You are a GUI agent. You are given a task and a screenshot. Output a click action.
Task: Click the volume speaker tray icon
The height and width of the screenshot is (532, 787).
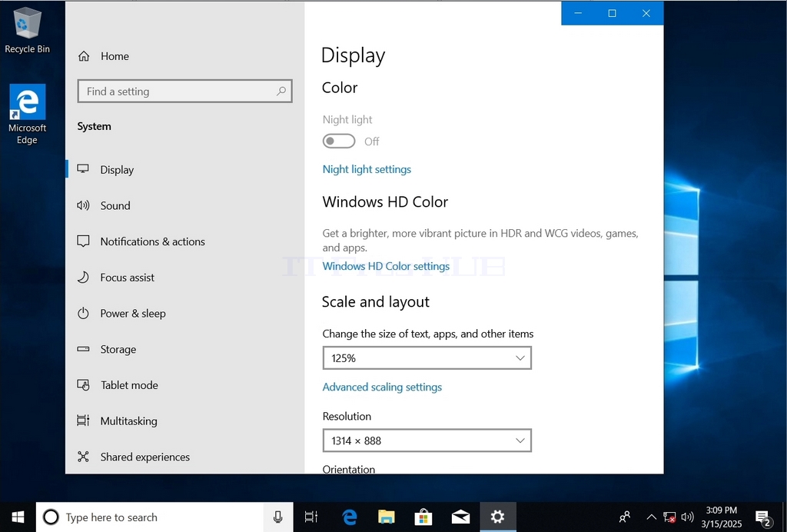click(x=688, y=517)
